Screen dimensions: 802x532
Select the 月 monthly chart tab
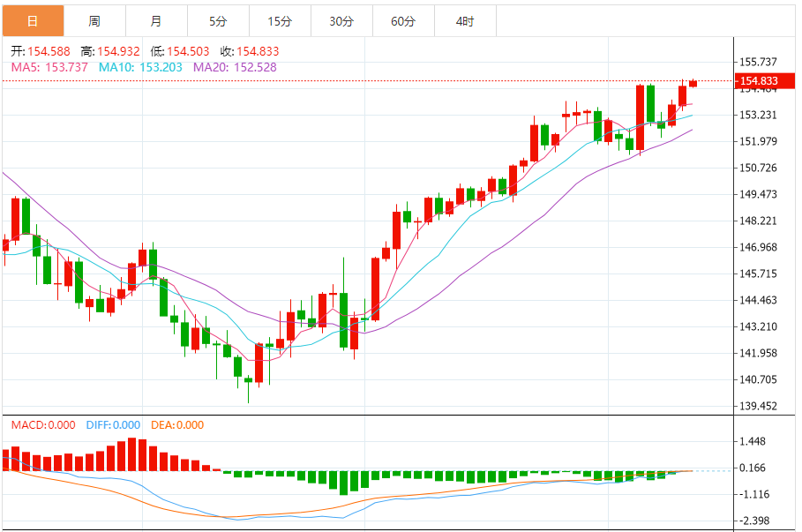pyautogui.click(x=156, y=20)
